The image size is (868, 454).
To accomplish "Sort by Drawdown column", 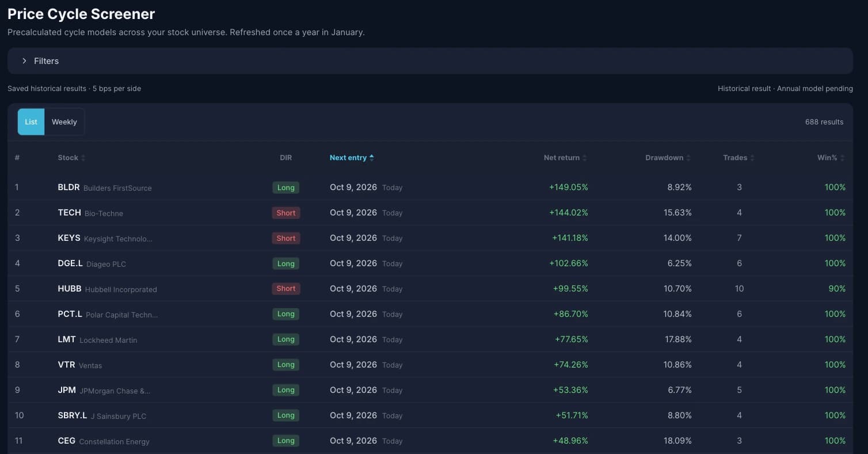I will 668,158.
